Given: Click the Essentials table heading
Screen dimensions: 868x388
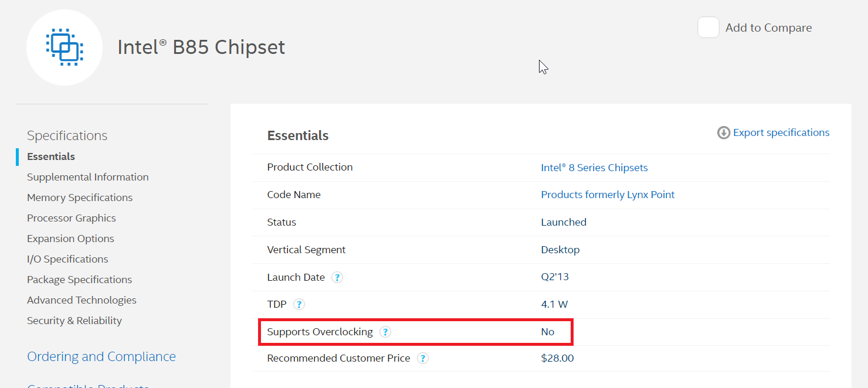Looking at the screenshot, I should (298, 135).
